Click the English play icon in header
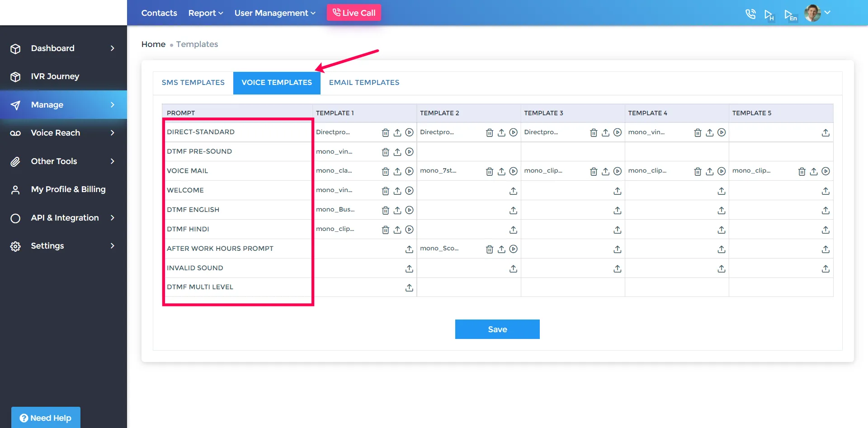The width and height of the screenshot is (868, 428). click(x=791, y=15)
